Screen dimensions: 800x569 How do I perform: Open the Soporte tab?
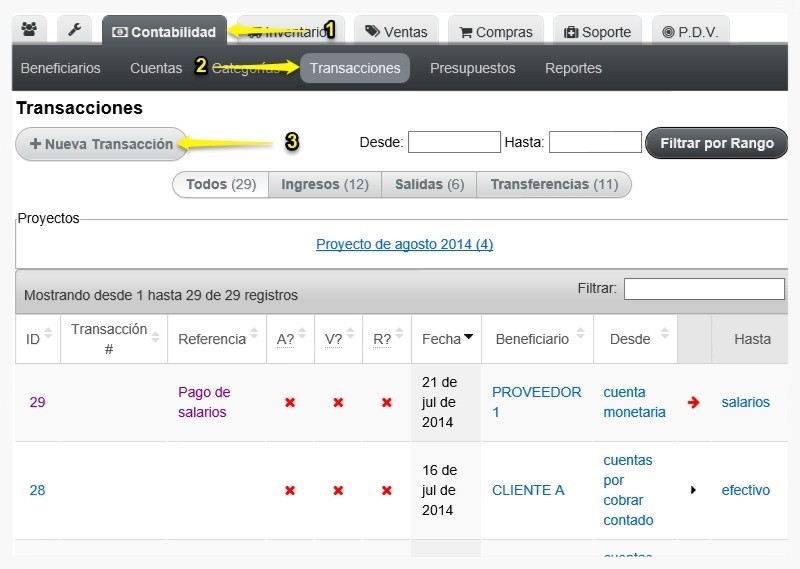[x=597, y=32]
